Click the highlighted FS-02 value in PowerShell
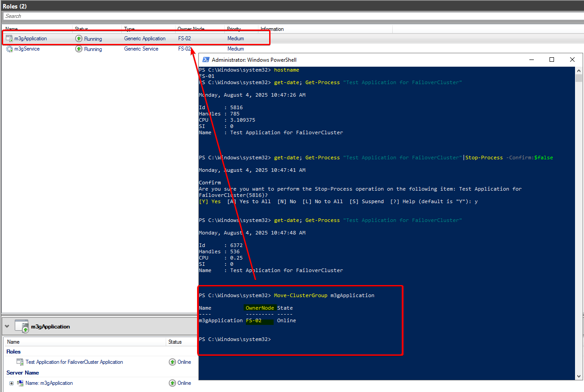Screen dimensions: 584x392 253,320
